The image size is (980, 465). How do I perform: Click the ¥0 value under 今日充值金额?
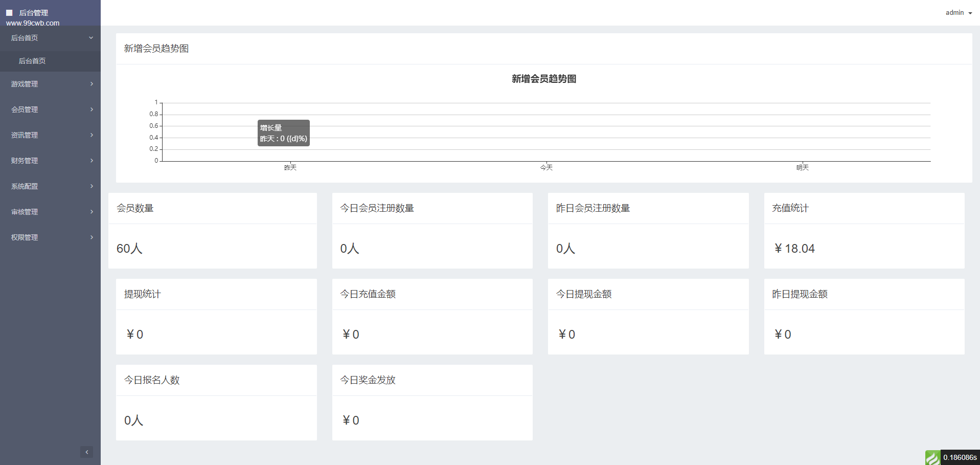click(x=351, y=335)
